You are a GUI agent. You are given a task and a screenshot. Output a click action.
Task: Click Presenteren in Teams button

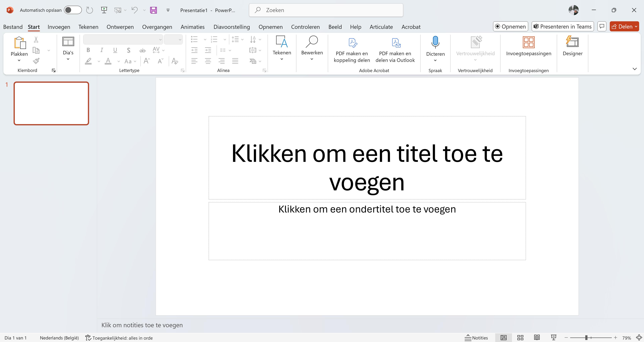[562, 27]
